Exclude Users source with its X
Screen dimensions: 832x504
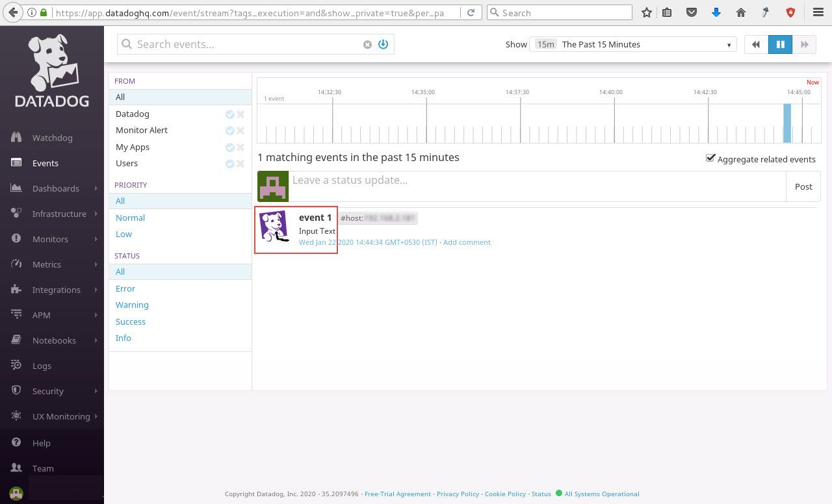[240, 164]
